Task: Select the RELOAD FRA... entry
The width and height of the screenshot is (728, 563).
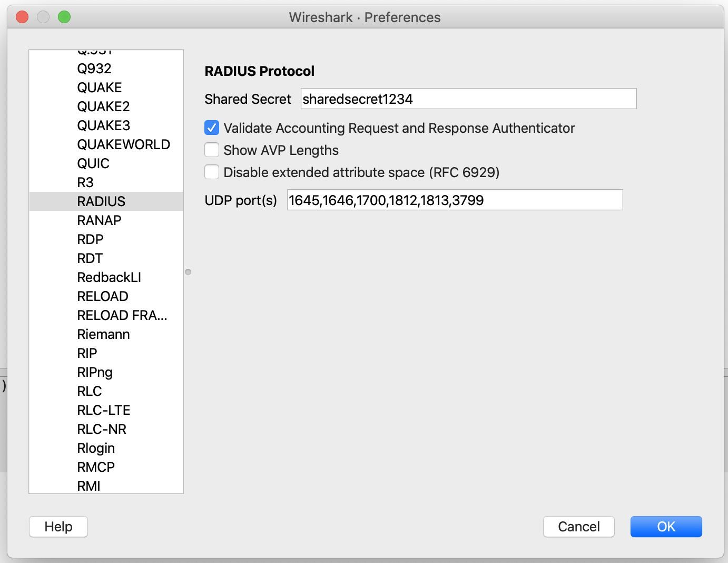Action: [122, 315]
